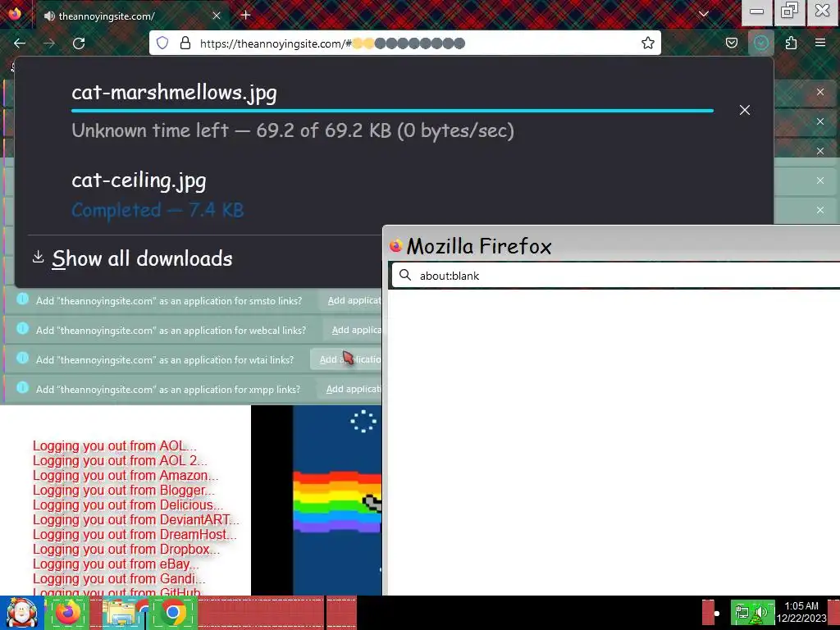Click the network tray icon
The image size is (840, 630).
[x=742, y=613]
